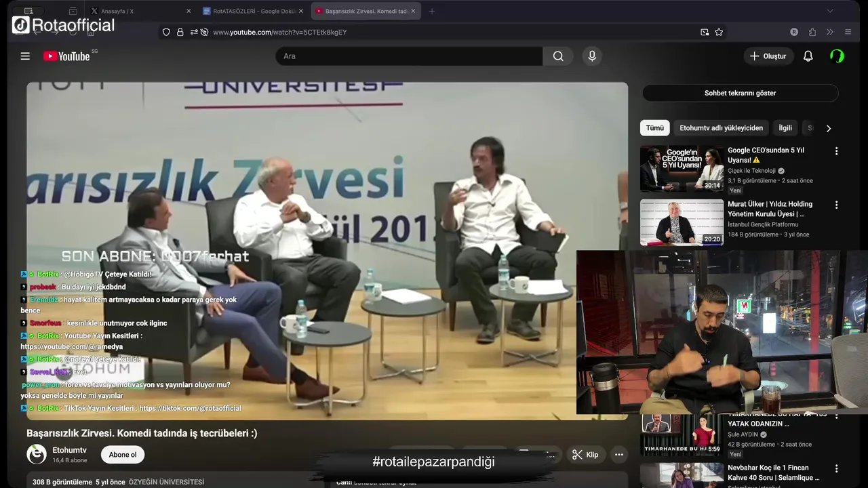This screenshot has height=488, width=868.
Task: Click the main video player
Action: [327, 251]
